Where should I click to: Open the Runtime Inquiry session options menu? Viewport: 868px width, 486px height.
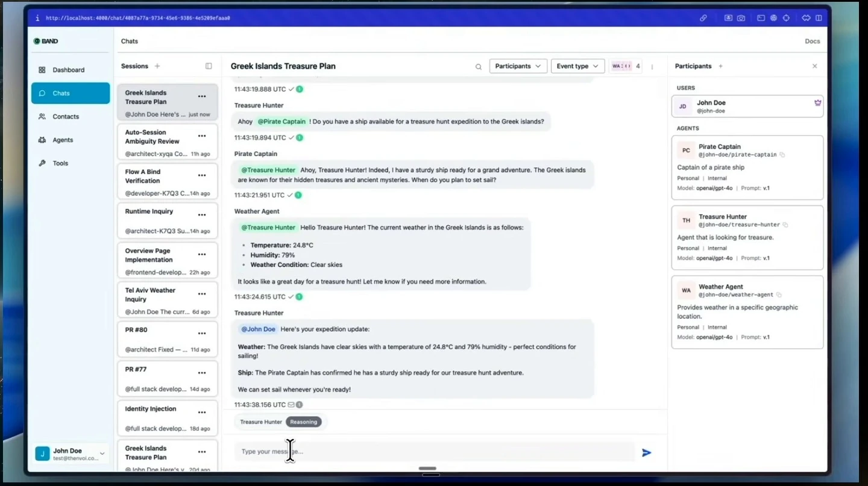coord(202,215)
